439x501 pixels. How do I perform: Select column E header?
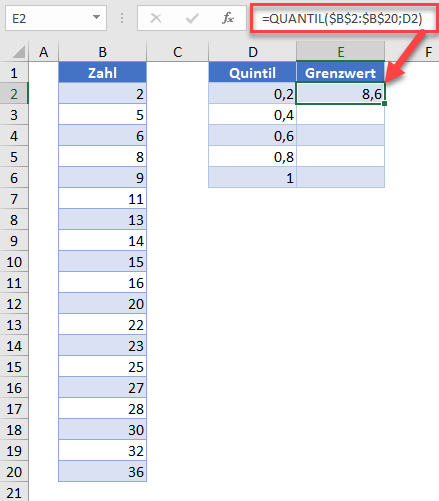pos(340,52)
